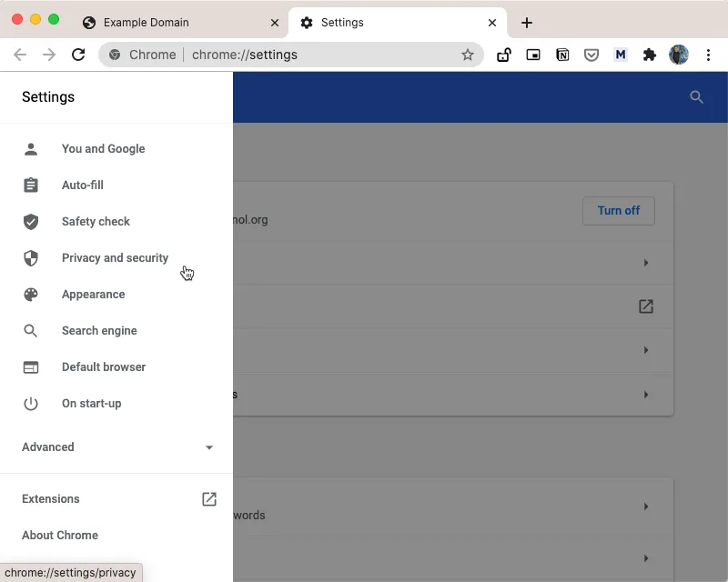Open About Chrome in the sidebar
The width and height of the screenshot is (728, 582).
60,535
